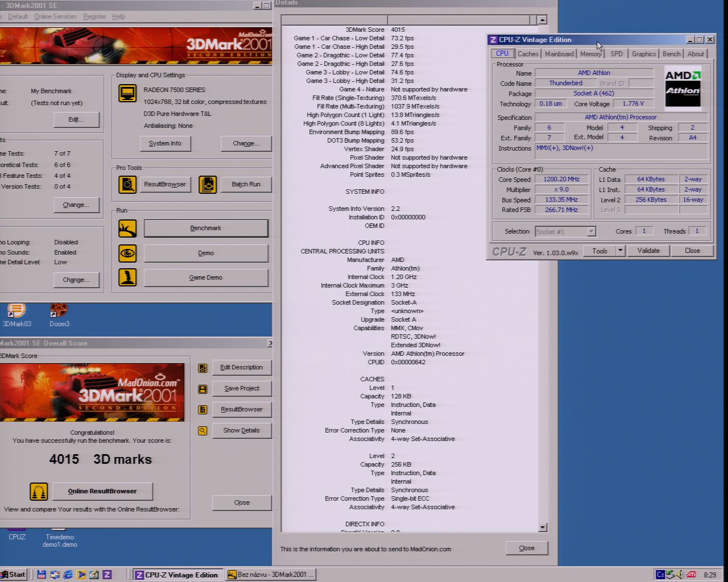Click the 'Game 4 - Nature' row in Details

tap(408, 89)
